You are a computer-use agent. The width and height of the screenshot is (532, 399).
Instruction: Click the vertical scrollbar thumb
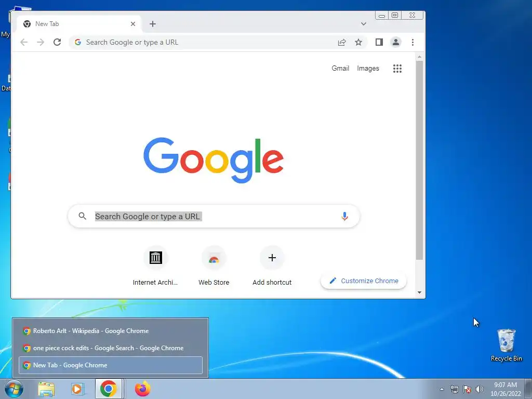tap(419, 160)
